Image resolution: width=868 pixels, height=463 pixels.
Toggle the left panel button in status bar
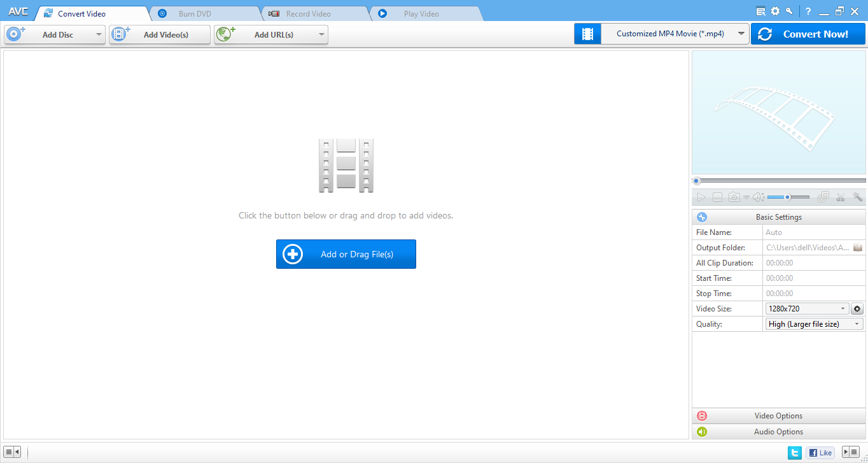[x=12, y=452]
